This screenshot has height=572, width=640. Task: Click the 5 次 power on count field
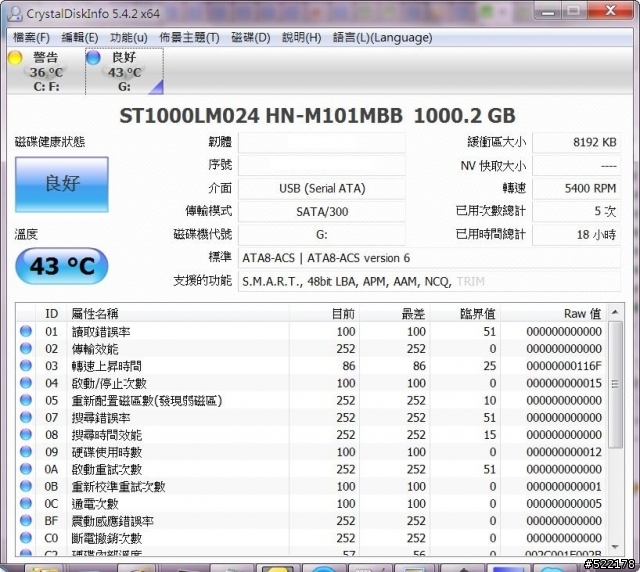(x=576, y=211)
